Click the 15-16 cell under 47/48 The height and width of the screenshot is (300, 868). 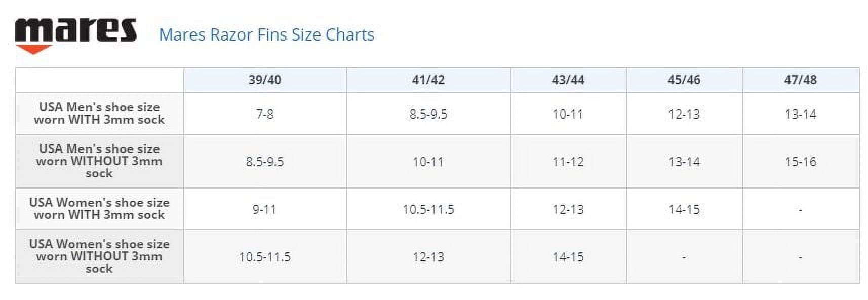tap(801, 162)
